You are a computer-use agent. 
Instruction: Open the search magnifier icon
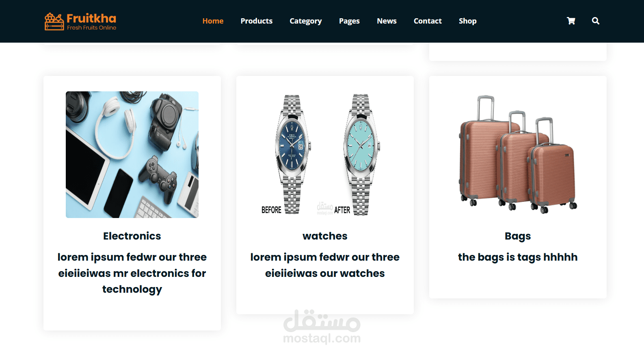click(596, 21)
